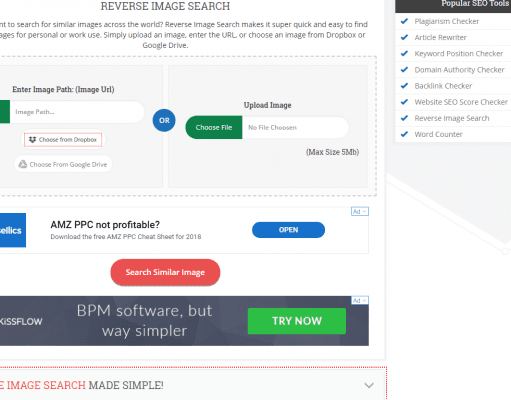
Task: Click TRY NOW on Kissflow ad
Action: click(297, 321)
